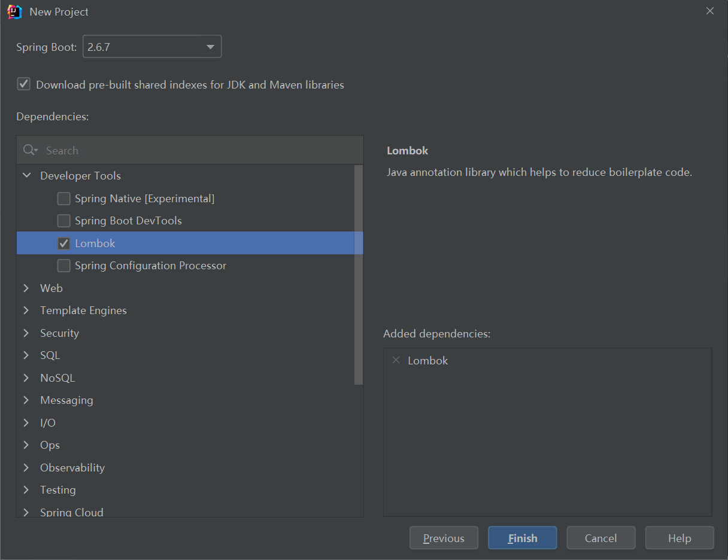Open the Spring Boot version dropdown

pyautogui.click(x=152, y=47)
